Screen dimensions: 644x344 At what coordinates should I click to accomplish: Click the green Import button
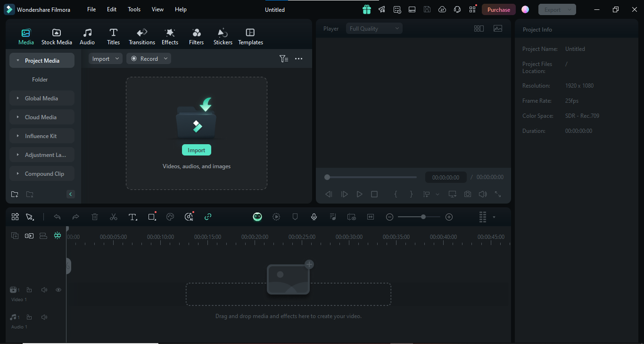click(197, 150)
